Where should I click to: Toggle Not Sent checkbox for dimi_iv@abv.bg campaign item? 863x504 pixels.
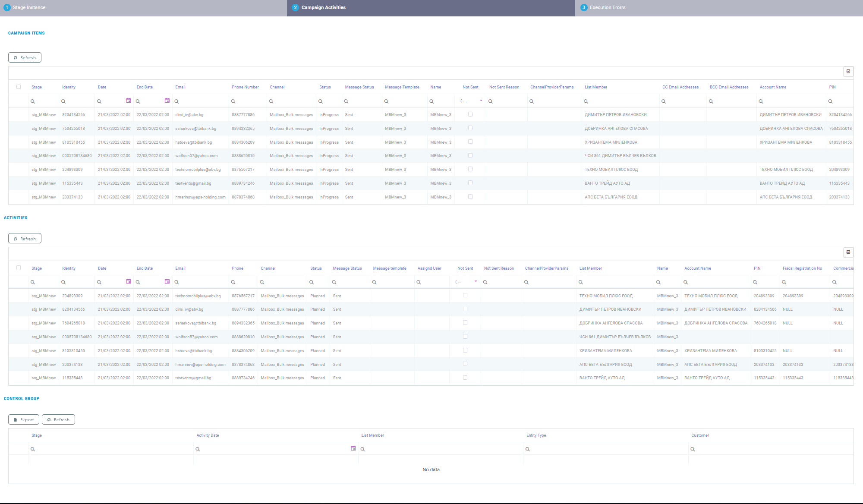(470, 114)
